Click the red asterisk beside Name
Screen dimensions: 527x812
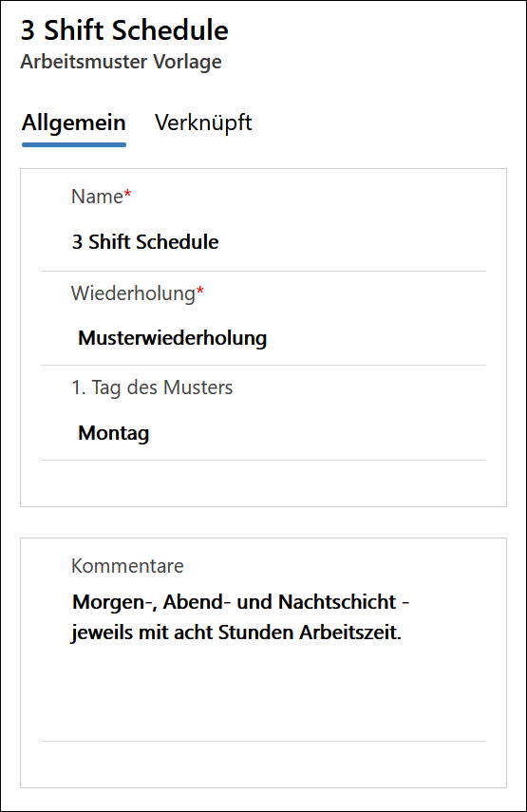click(127, 194)
